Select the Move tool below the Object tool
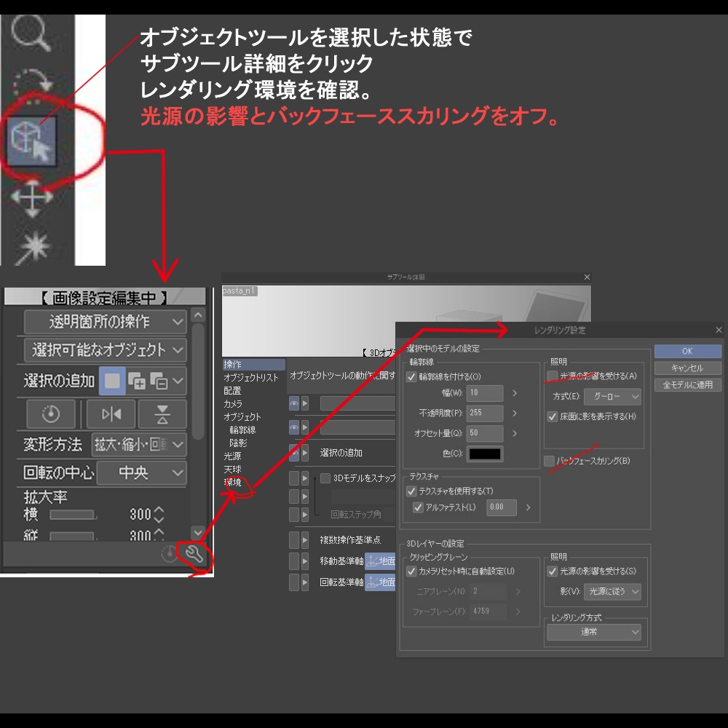Screen dimensions: 728x728 tap(33, 197)
